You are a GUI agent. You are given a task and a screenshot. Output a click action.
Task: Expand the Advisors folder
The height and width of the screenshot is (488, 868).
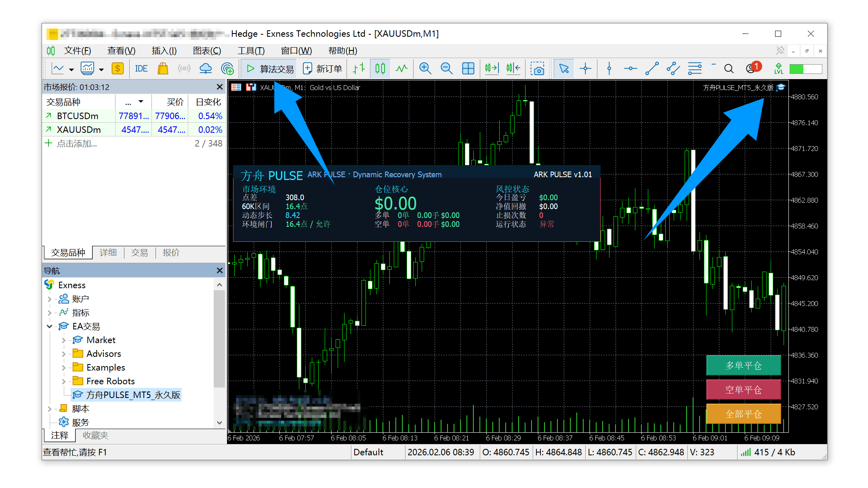point(63,354)
